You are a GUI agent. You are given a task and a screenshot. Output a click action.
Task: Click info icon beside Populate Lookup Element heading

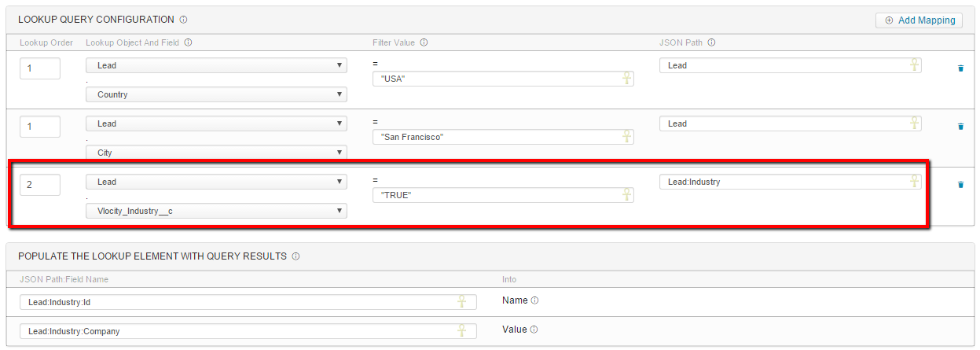(295, 256)
